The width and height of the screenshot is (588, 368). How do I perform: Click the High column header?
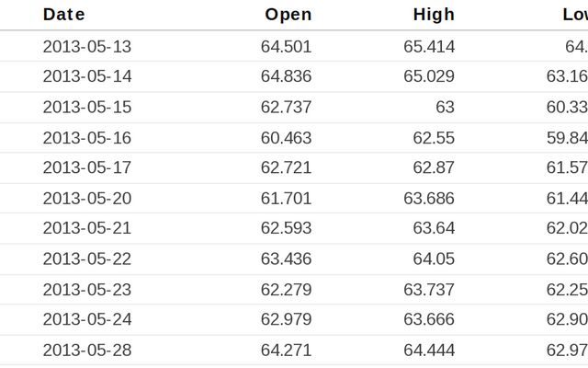click(x=434, y=15)
